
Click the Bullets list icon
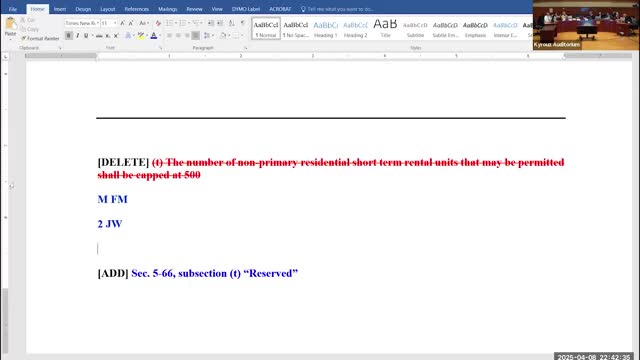(169, 23)
